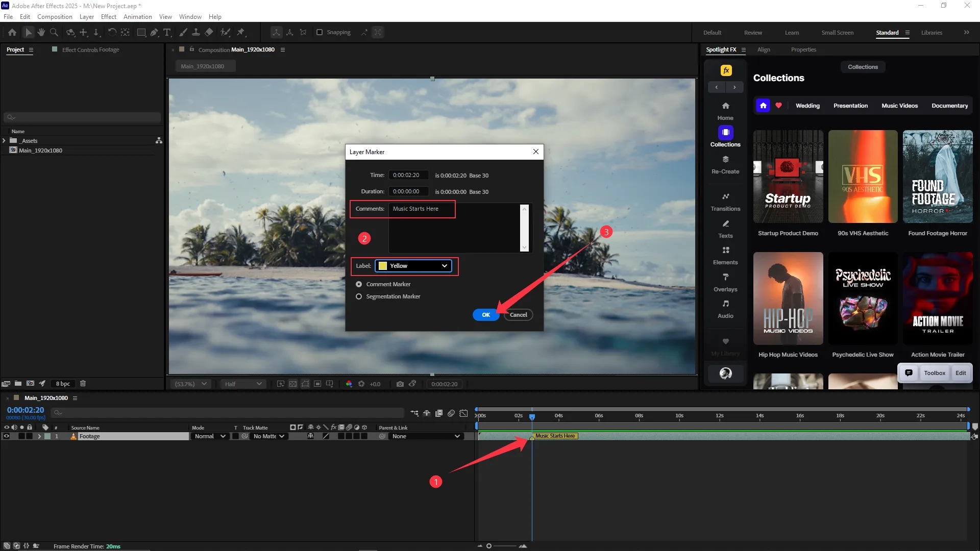Toggle the transparency grid in viewer

(x=293, y=384)
